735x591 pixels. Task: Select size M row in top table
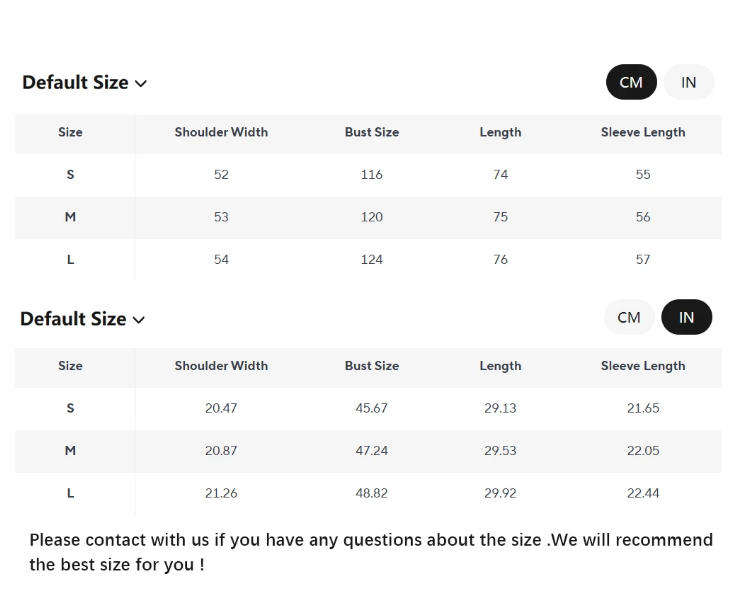coord(70,217)
